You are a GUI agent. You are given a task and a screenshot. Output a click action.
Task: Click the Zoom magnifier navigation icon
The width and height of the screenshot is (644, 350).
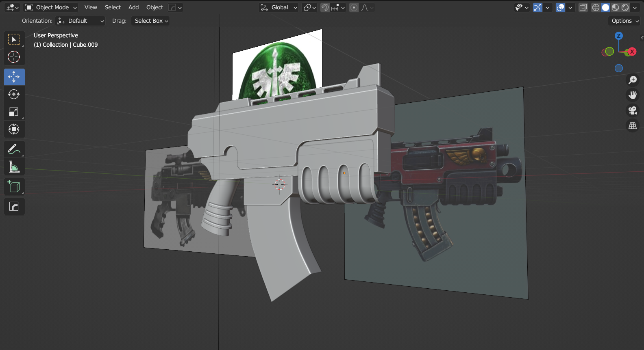click(x=633, y=80)
